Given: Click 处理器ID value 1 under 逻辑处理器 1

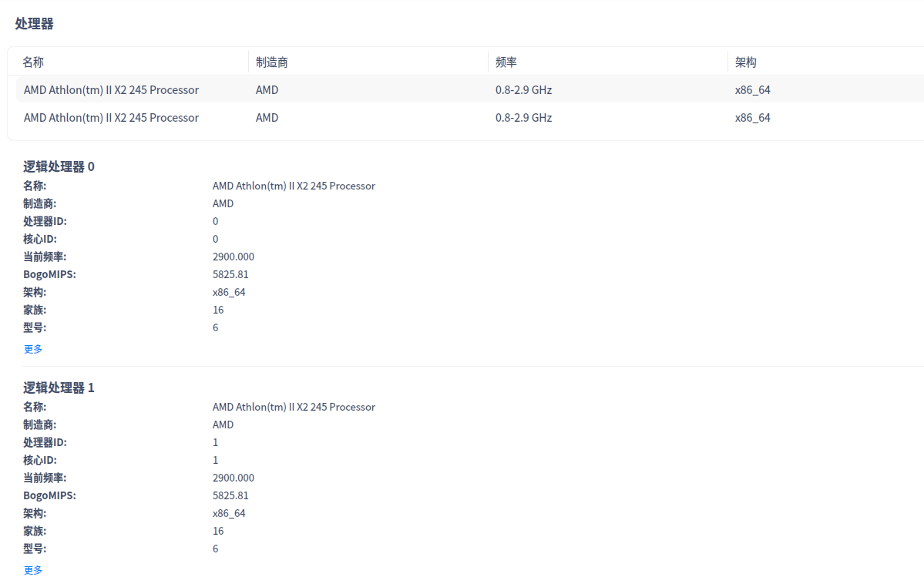Looking at the screenshot, I should [215, 442].
